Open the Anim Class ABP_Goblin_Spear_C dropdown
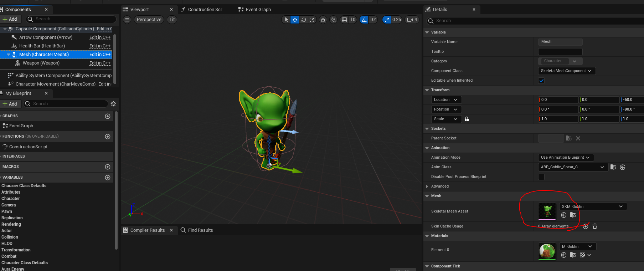 coord(573,167)
